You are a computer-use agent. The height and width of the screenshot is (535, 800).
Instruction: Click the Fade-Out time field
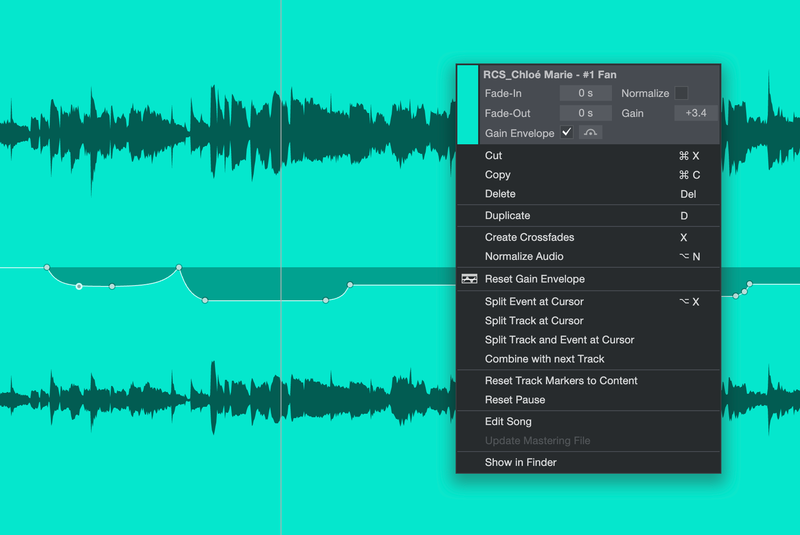585,113
